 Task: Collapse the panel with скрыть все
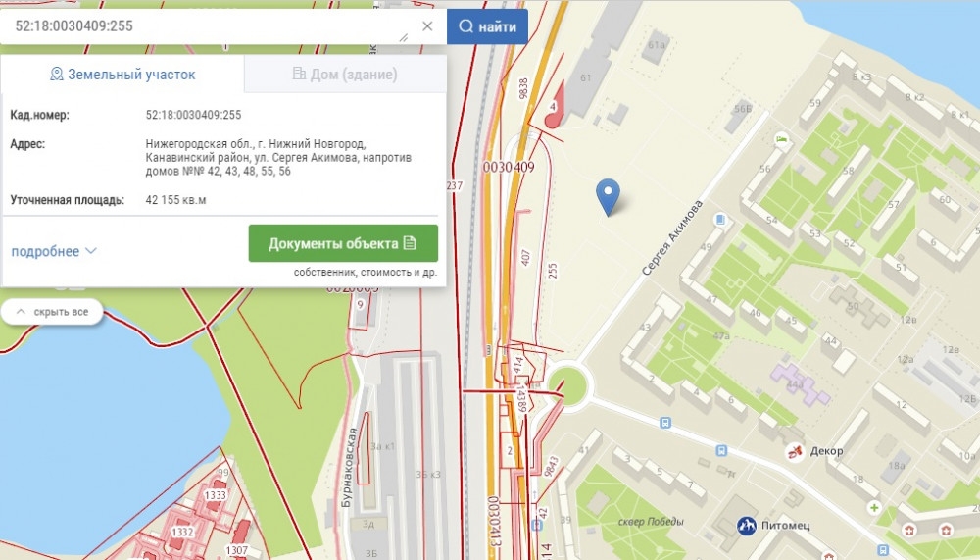tap(52, 312)
